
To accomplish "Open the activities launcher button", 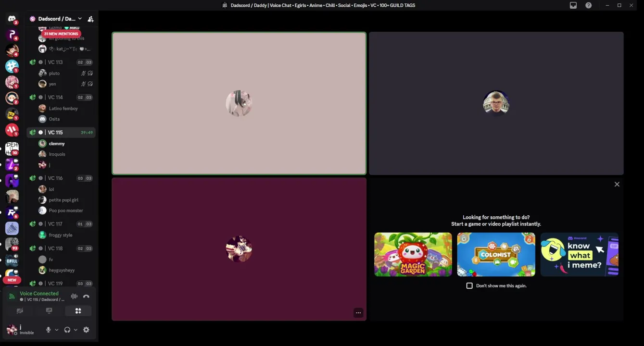I will (x=78, y=311).
